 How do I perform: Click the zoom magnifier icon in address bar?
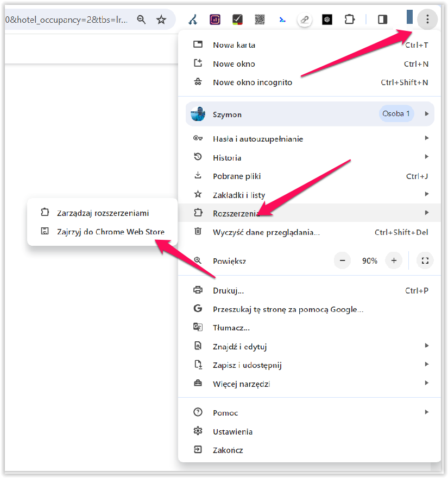pyautogui.click(x=141, y=20)
